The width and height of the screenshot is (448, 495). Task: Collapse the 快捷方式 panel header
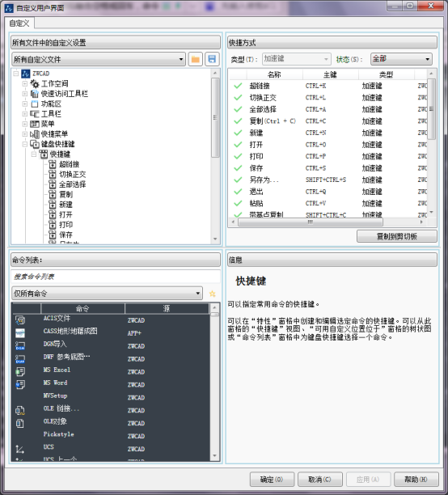[332, 42]
